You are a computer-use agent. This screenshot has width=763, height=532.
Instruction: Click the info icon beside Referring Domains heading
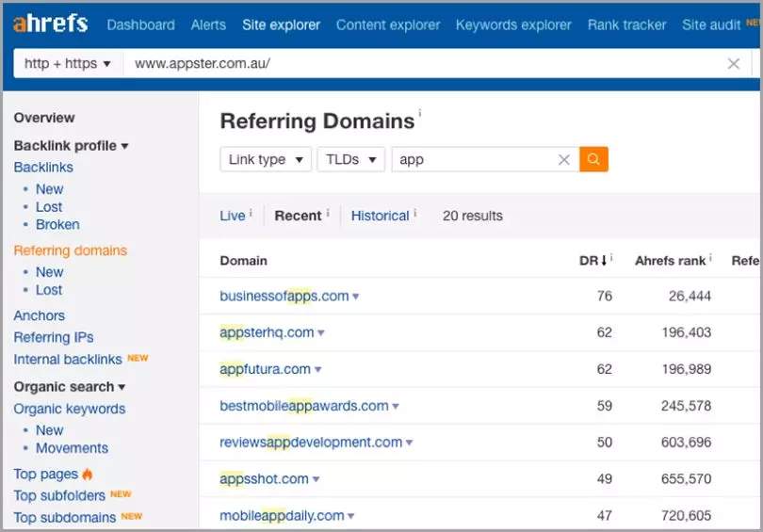pos(420,113)
